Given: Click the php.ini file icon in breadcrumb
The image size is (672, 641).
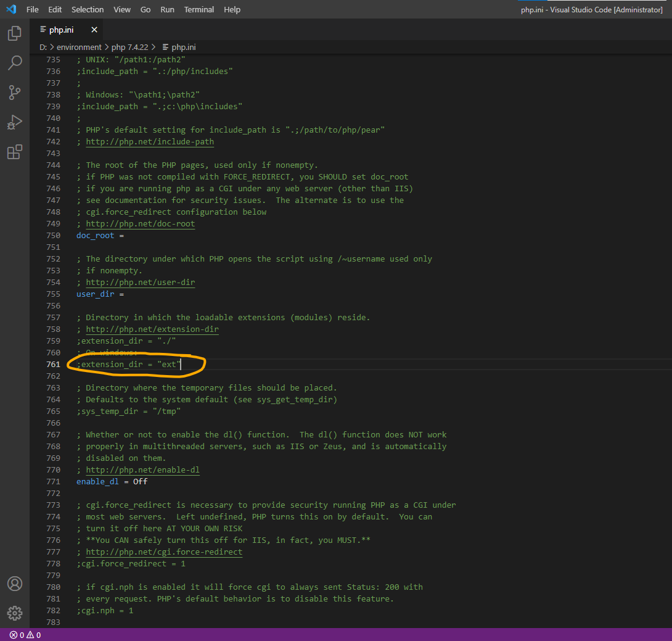Looking at the screenshot, I should pos(165,47).
